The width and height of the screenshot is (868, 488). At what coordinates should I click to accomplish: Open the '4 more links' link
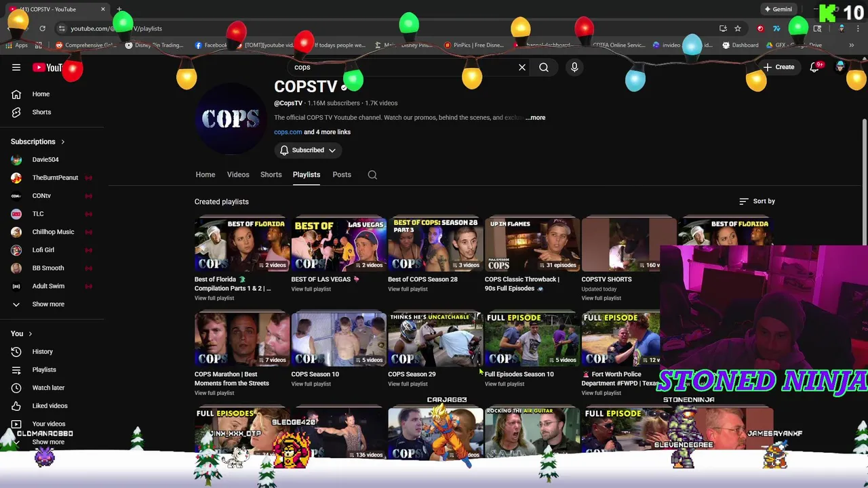point(328,132)
